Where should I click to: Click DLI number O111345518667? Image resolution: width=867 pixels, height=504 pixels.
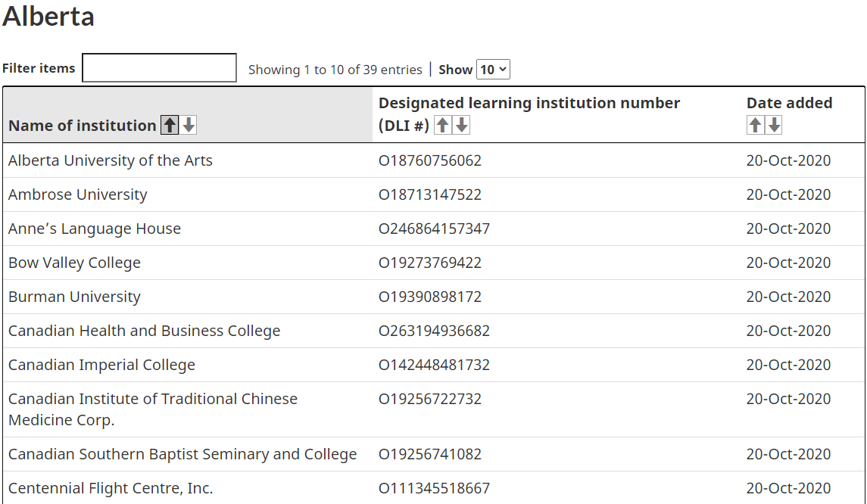(x=434, y=488)
